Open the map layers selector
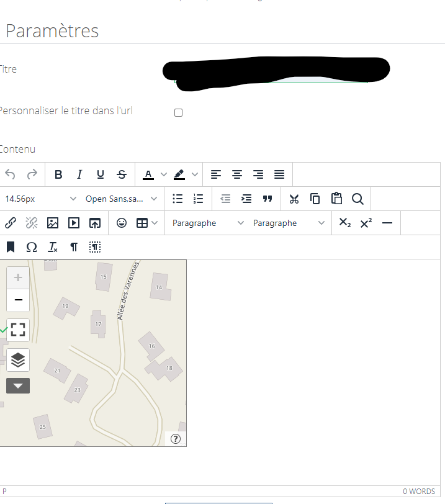445x504 pixels. [18, 360]
